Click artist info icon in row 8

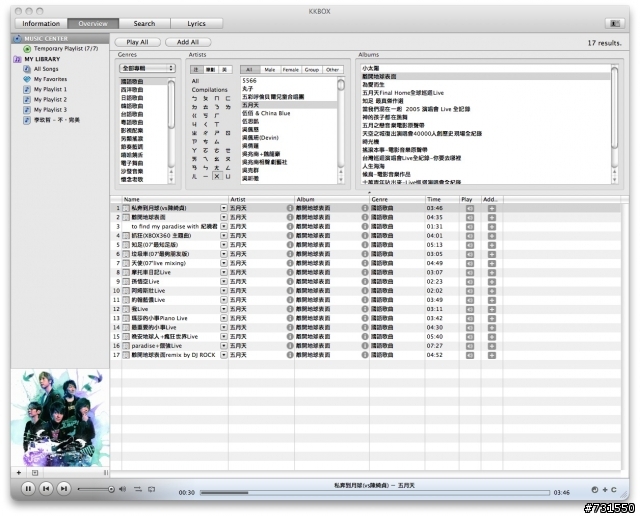tap(290, 272)
